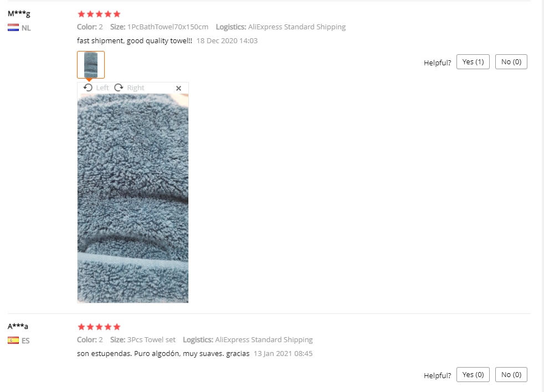Click the Right rotate label text

coord(136,88)
